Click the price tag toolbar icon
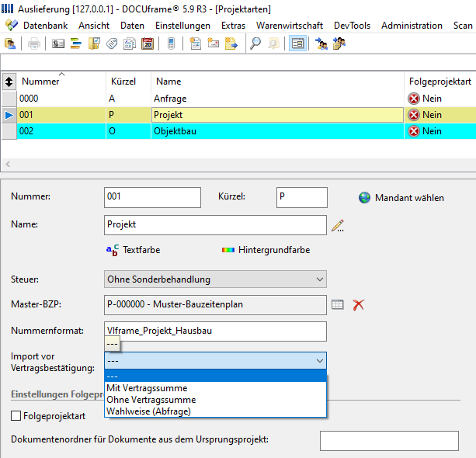This screenshot has width=476, height=458. pyautogui.click(x=112, y=43)
